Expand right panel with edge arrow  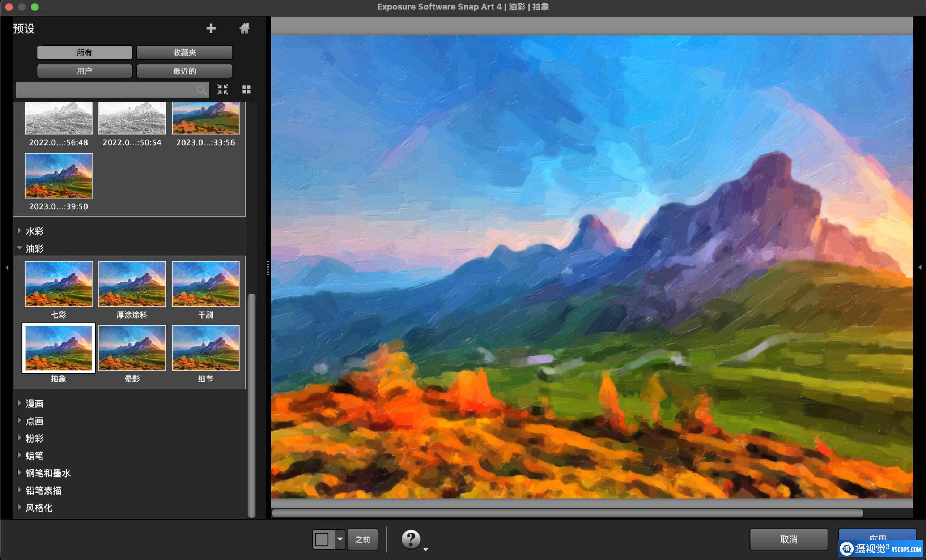919,268
